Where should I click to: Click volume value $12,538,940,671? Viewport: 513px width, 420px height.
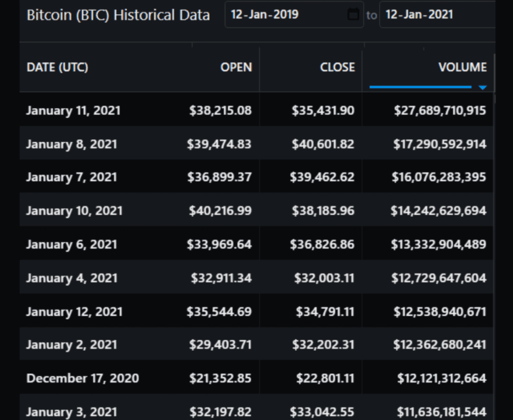point(440,311)
